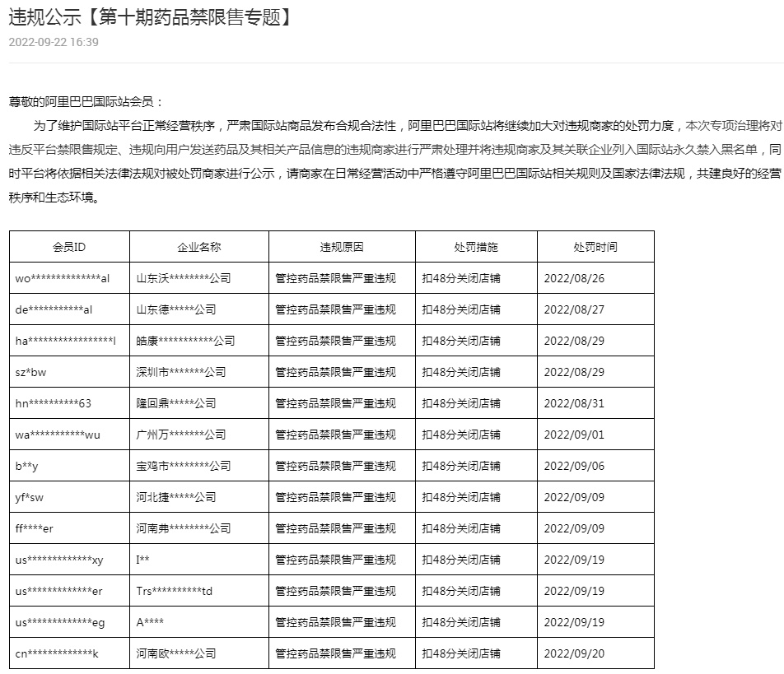Click member ID ff****er
Screen dimensions: 784x674
point(34,528)
